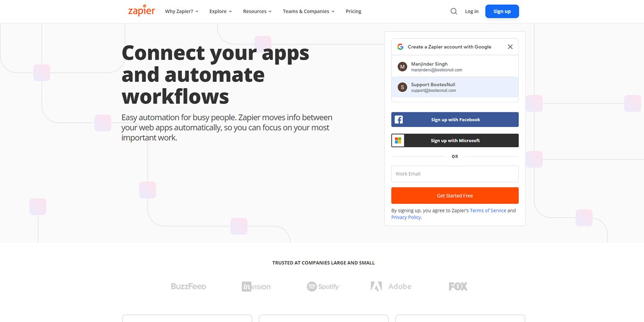Screen dimensions: 644x322
Task: Open the search magnifier icon
Action: (x=453, y=11)
